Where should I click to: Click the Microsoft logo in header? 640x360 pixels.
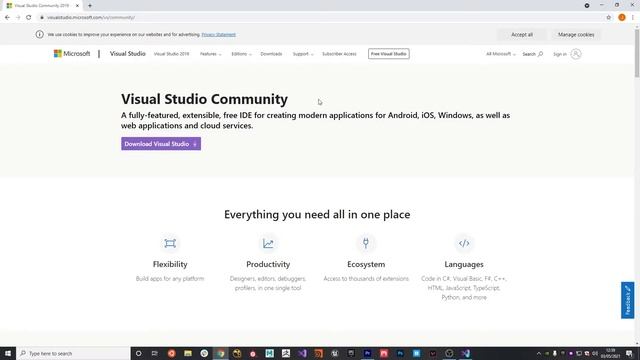(72, 53)
